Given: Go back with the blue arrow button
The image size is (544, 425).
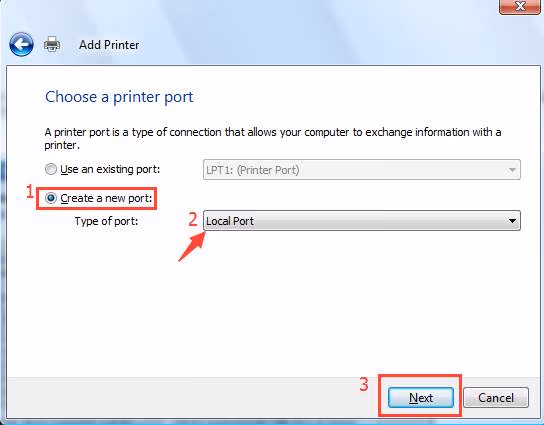Looking at the screenshot, I should pos(22,44).
